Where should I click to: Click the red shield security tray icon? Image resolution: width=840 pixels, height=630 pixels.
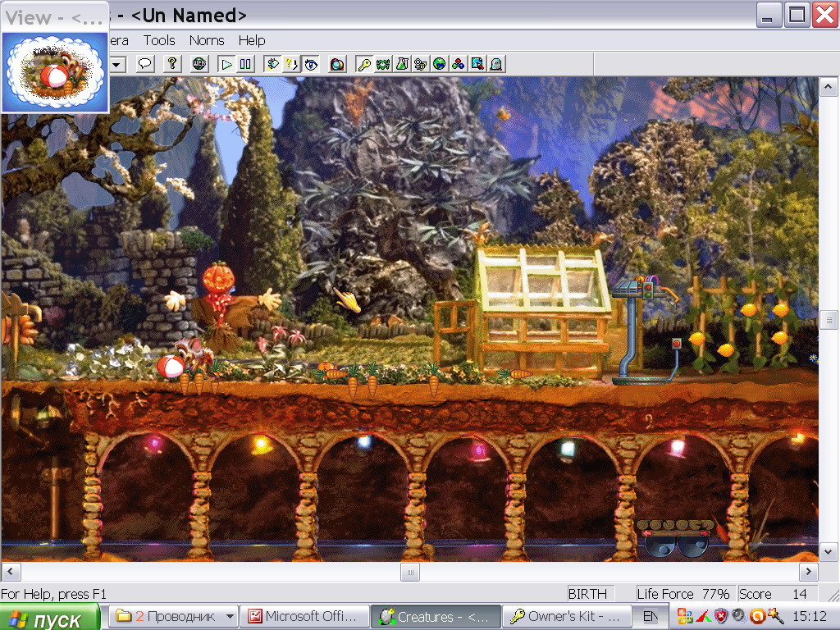click(722, 617)
